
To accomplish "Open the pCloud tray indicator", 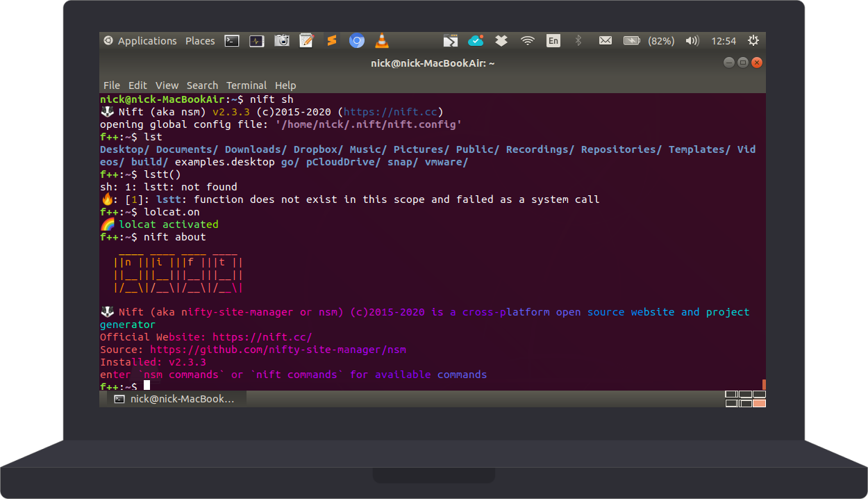I will tap(476, 41).
